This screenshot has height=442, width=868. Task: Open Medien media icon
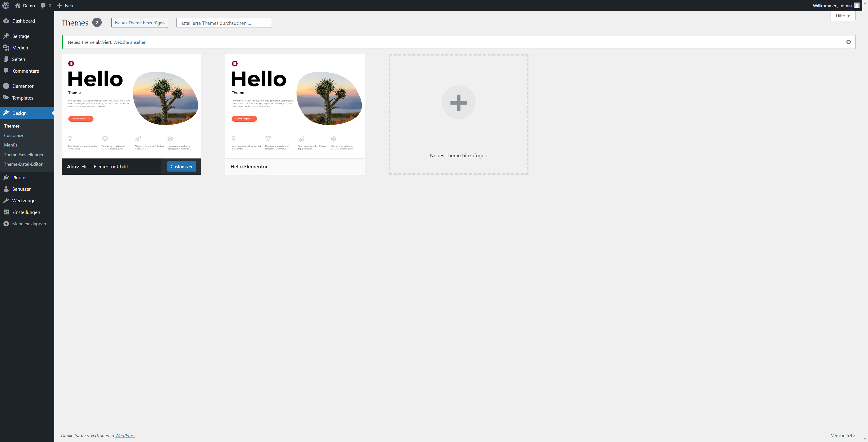[6, 48]
